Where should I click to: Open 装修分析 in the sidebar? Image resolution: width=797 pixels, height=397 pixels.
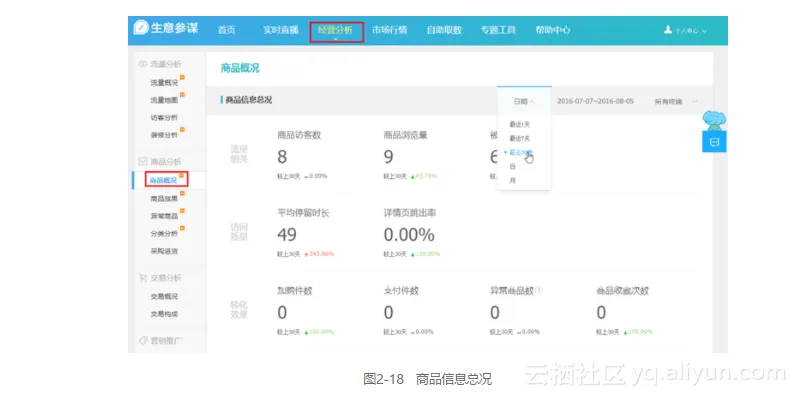pyautogui.click(x=164, y=135)
